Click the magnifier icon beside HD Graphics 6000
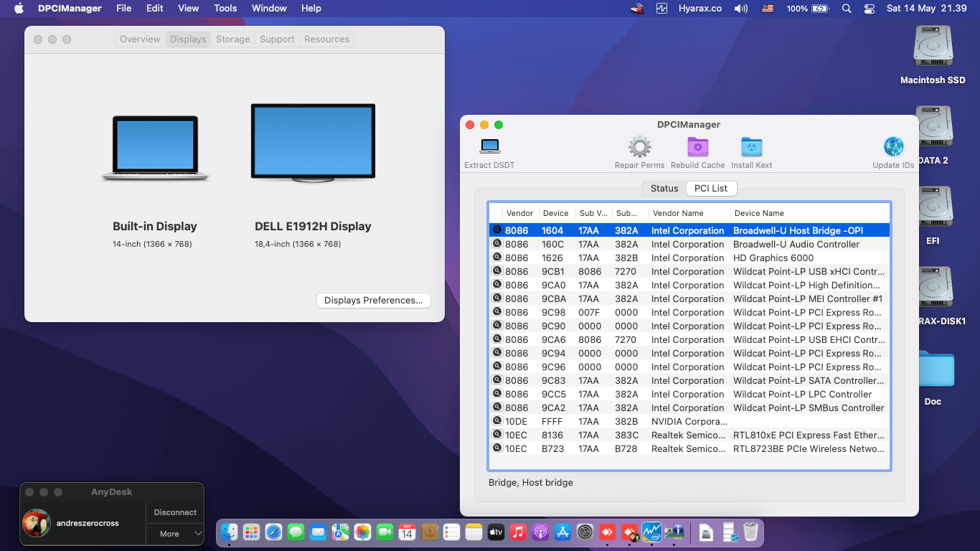The height and width of the screenshot is (551, 980). 496,258
